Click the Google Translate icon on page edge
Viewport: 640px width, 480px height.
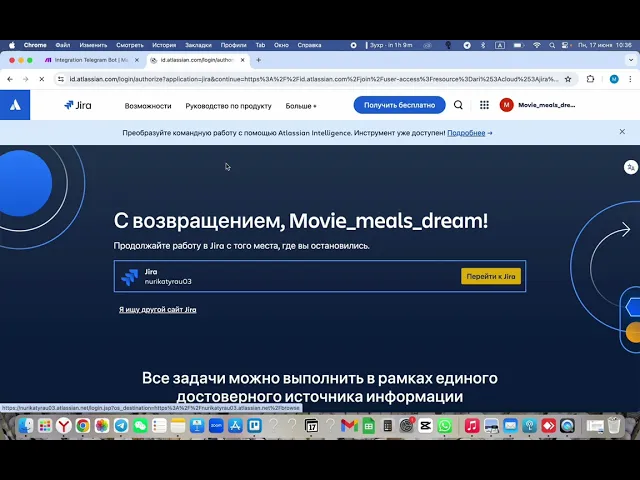pyautogui.click(x=631, y=167)
